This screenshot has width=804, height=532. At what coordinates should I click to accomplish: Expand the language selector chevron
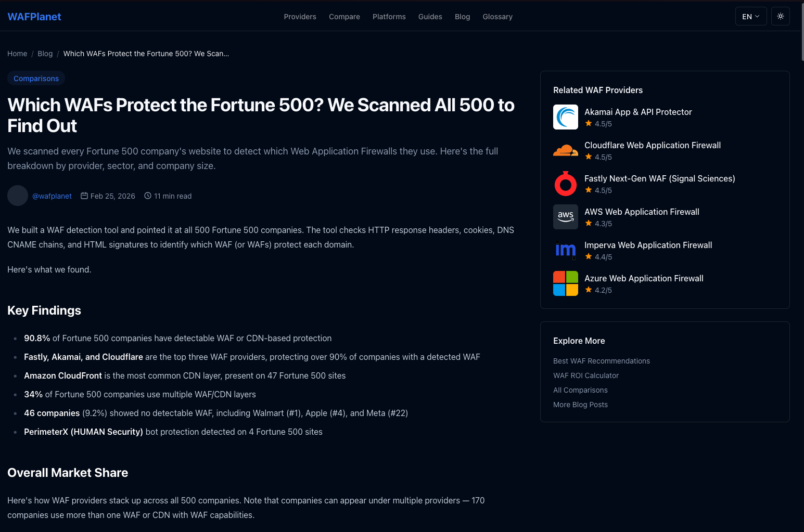tap(758, 16)
